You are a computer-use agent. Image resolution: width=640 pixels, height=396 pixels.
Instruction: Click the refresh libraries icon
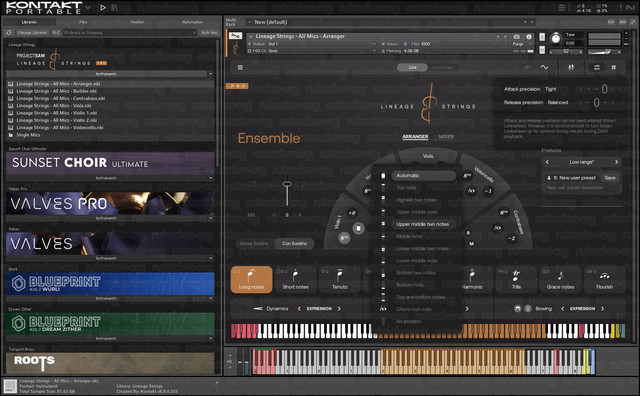(9, 32)
